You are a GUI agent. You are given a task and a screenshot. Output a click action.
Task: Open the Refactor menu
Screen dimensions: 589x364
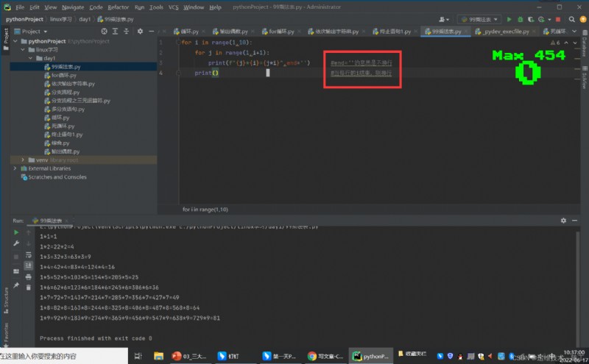119,7
